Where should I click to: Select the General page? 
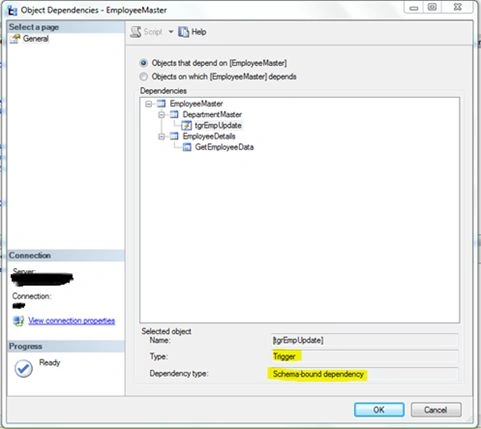tap(35, 39)
